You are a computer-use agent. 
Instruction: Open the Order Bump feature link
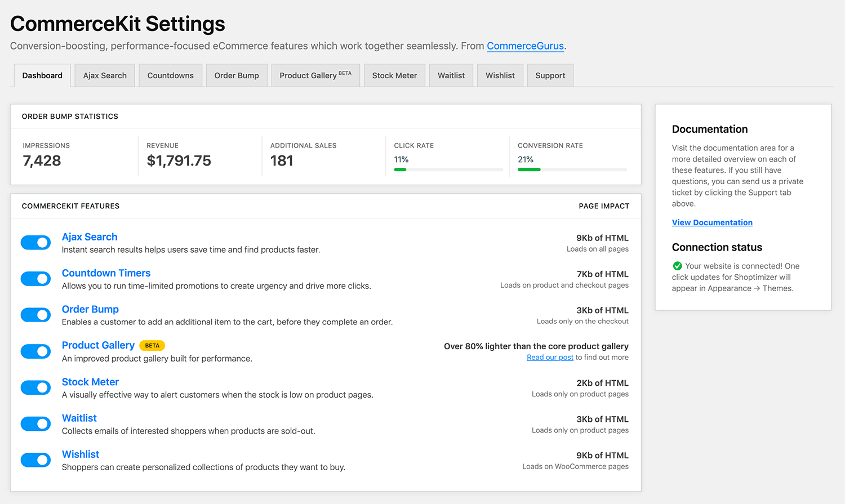pos(90,309)
